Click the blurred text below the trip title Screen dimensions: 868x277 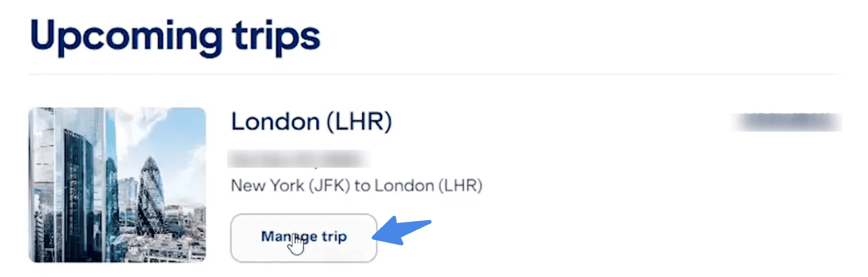click(299, 159)
